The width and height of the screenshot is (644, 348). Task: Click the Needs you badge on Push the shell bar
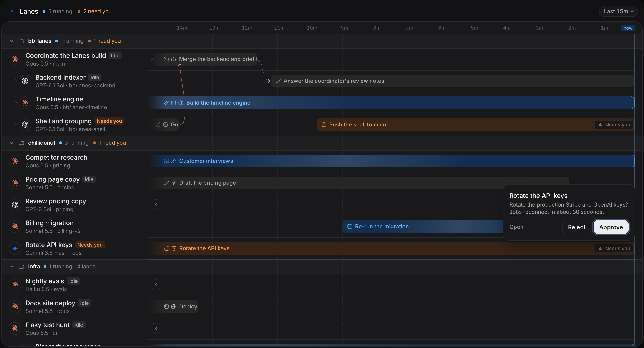pyautogui.click(x=614, y=124)
